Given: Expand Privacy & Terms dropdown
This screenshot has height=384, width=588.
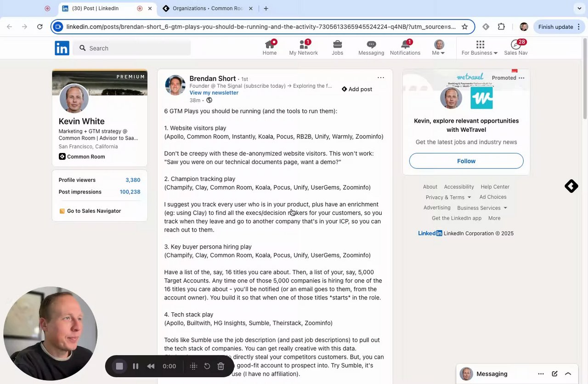Looking at the screenshot, I should 448,197.
